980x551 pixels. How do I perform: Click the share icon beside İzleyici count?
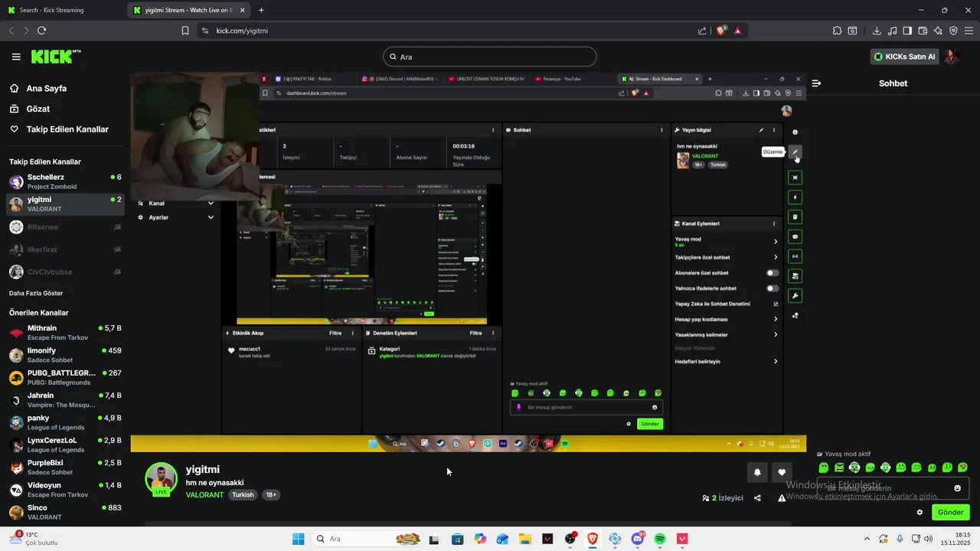pos(757,497)
